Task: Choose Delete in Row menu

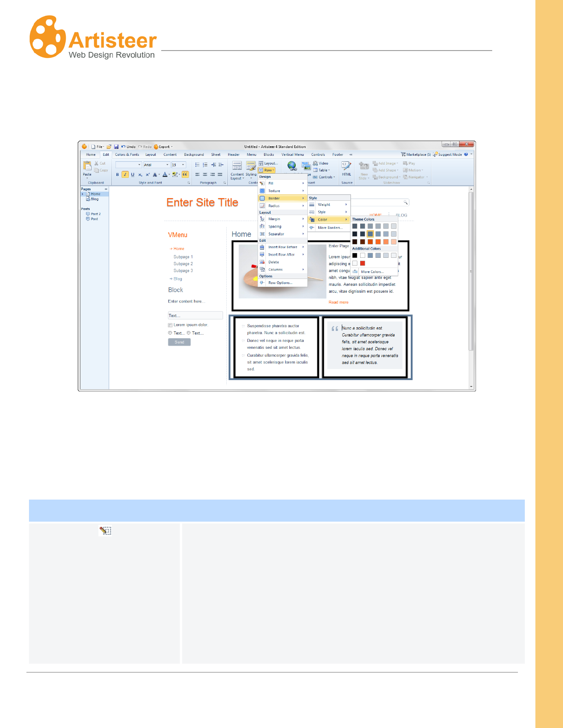Action: [x=282, y=262]
